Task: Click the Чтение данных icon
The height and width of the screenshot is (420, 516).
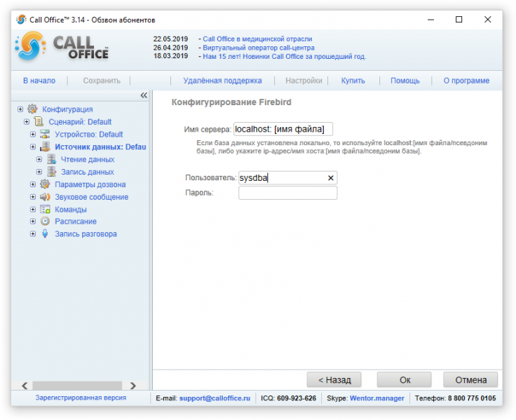Action: click(x=51, y=159)
